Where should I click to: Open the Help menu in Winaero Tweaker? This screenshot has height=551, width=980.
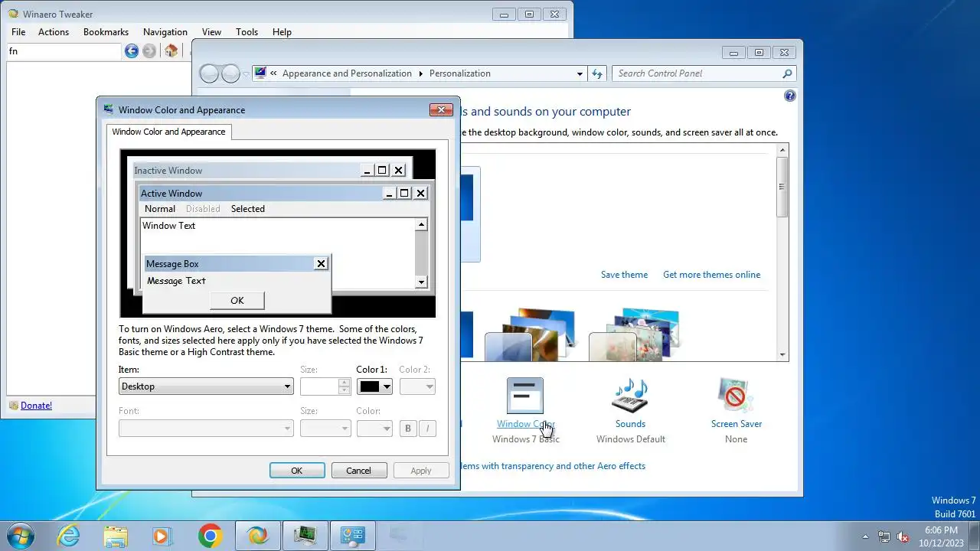[x=282, y=32]
